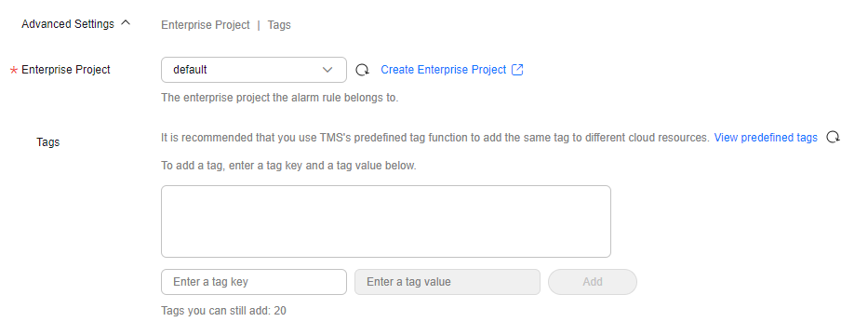The height and width of the screenshot is (335, 868).
Task: Click external link icon beside Create Enterprise Project
Action: coord(517,70)
